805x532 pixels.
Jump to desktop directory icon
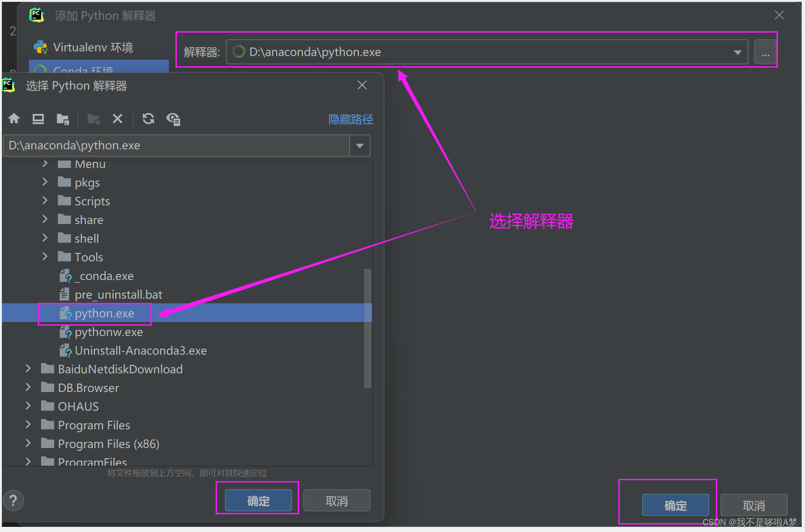tap(38, 119)
